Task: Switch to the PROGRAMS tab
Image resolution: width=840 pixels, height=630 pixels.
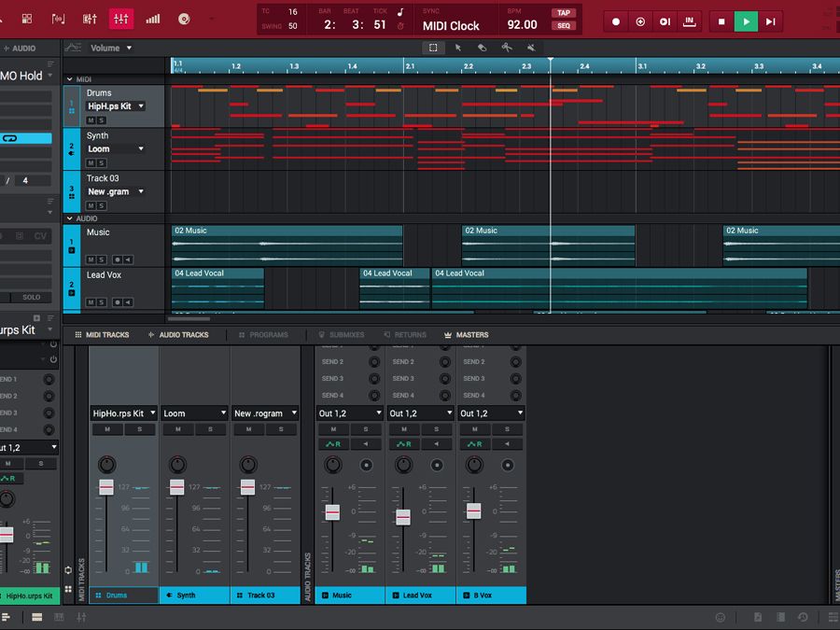Action: coord(263,335)
